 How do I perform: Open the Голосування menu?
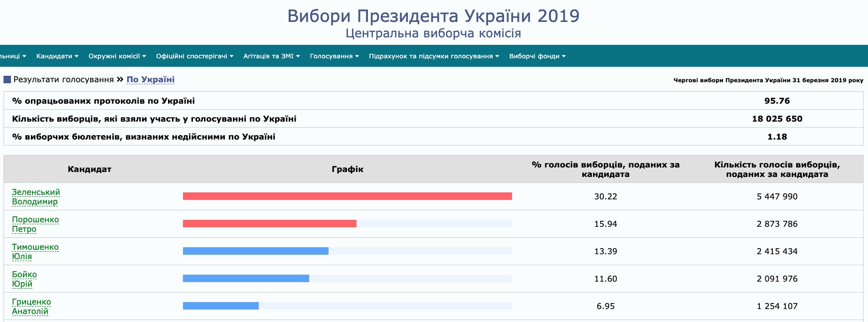tap(335, 56)
